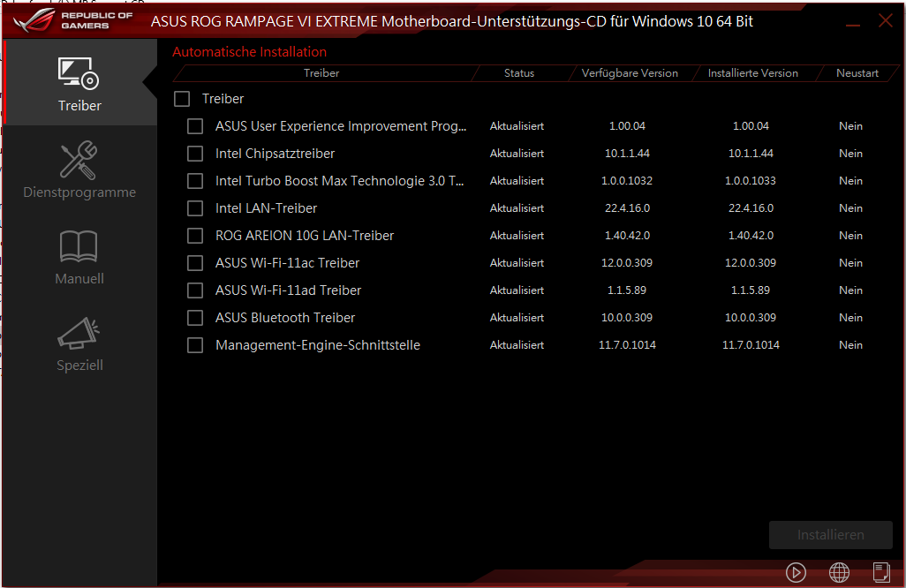
Task: Check the ASUS Wi-Fi-11ac Treiber box
Action: [195, 263]
